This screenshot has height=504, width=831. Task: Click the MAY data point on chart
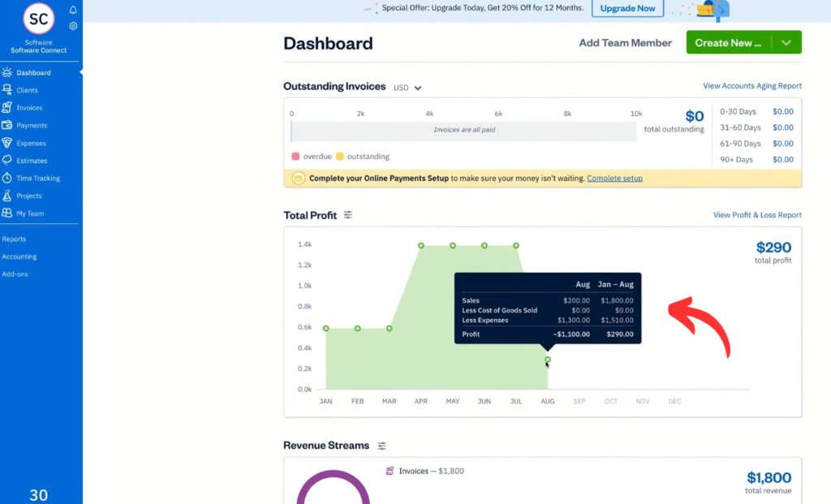coord(453,245)
